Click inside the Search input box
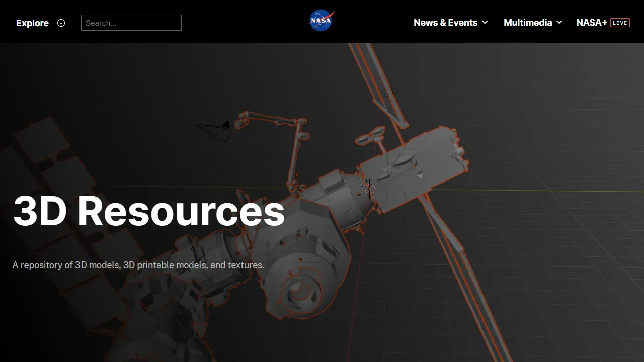This screenshot has height=362, width=644. click(x=131, y=23)
